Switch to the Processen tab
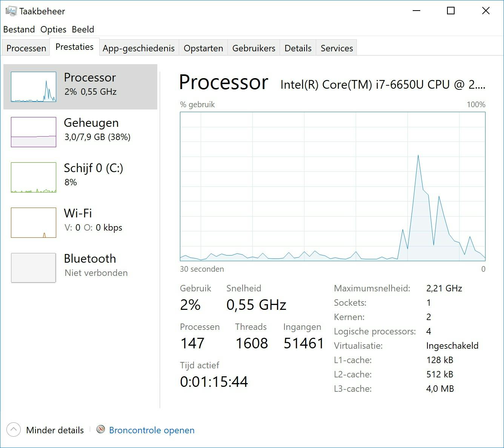The image size is (504, 448). tap(26, 48)
